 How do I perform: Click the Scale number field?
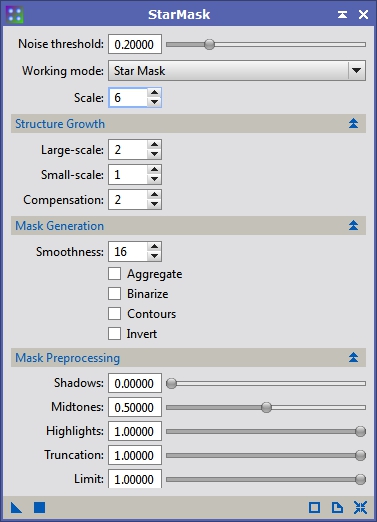pyautogui.click(x=128, y=98)
